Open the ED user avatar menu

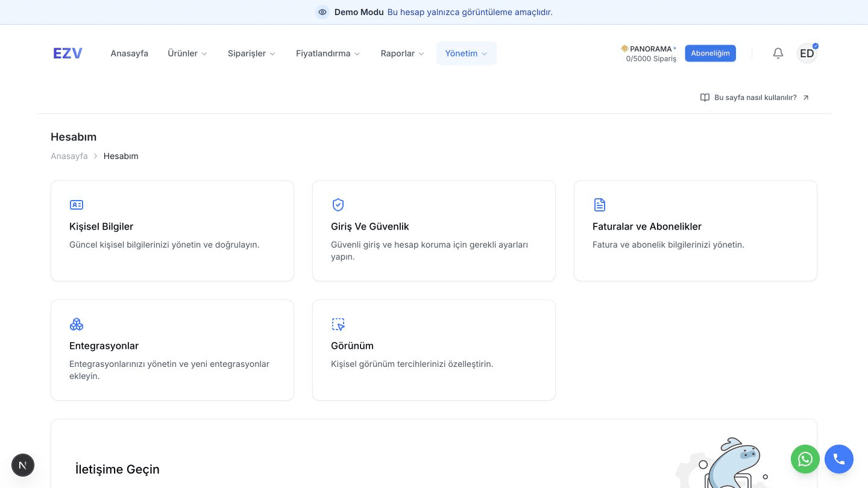[807, 53]
